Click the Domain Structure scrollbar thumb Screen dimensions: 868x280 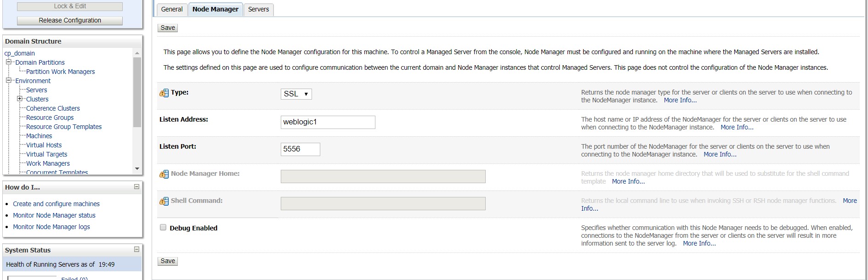137,92
